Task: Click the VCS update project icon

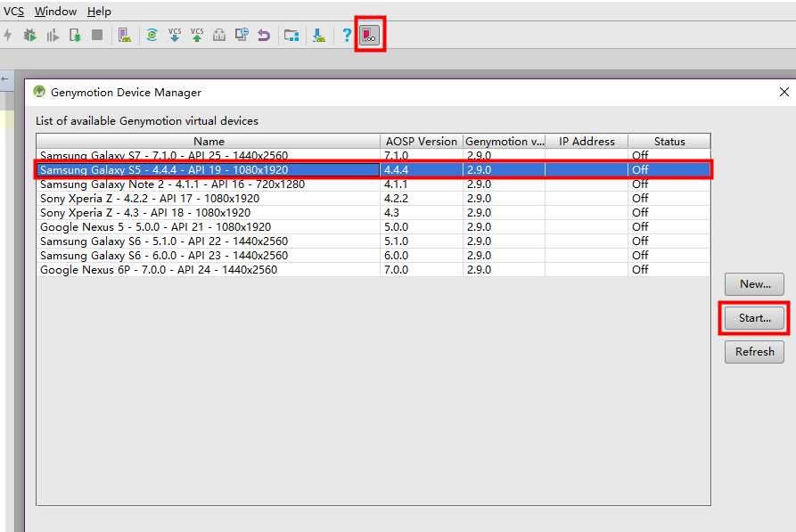Action: pyautogui.click(x=175, y=35)
